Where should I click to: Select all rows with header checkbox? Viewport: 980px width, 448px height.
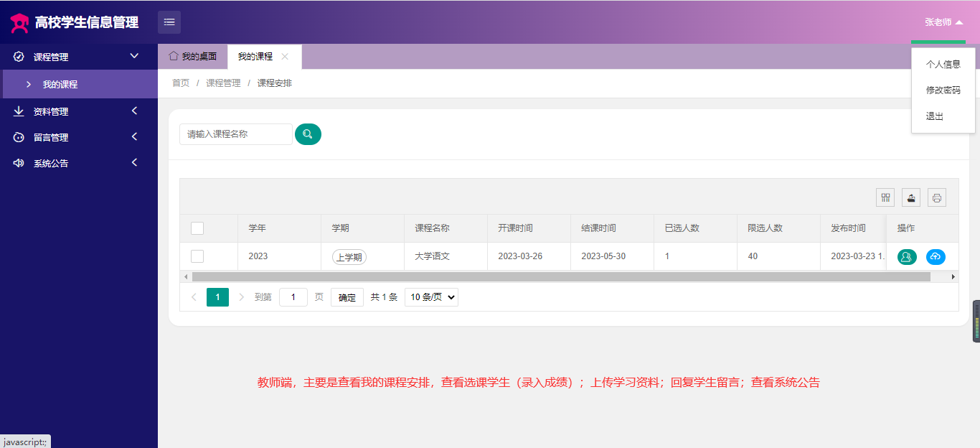[x=197, y=228]
